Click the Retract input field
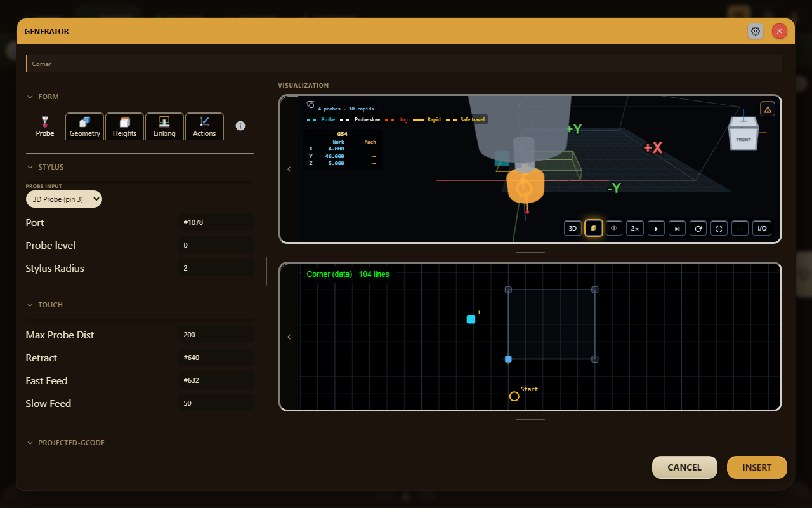This screenshot has width=812, height=508. tap(216, 358)
